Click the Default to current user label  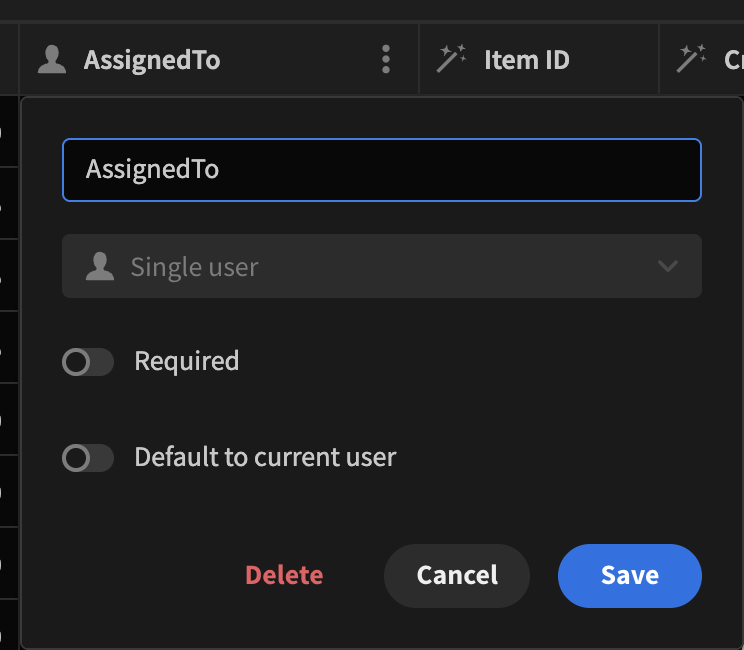[265, 458]
